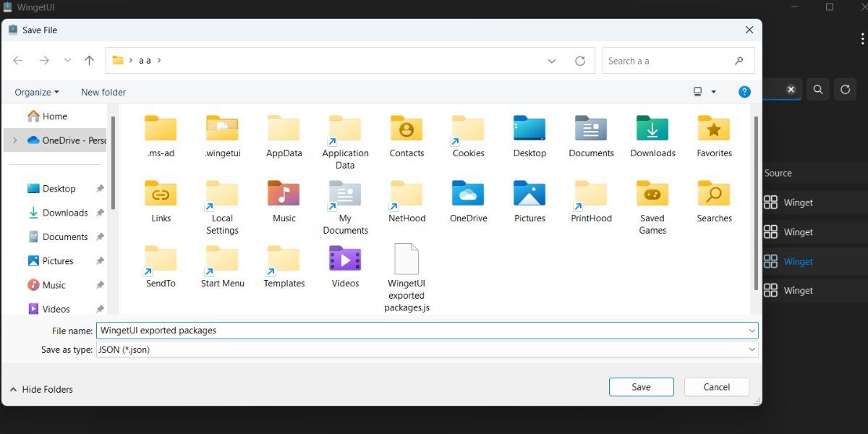Open the Local Settings shortcut folder

(222, 208)
